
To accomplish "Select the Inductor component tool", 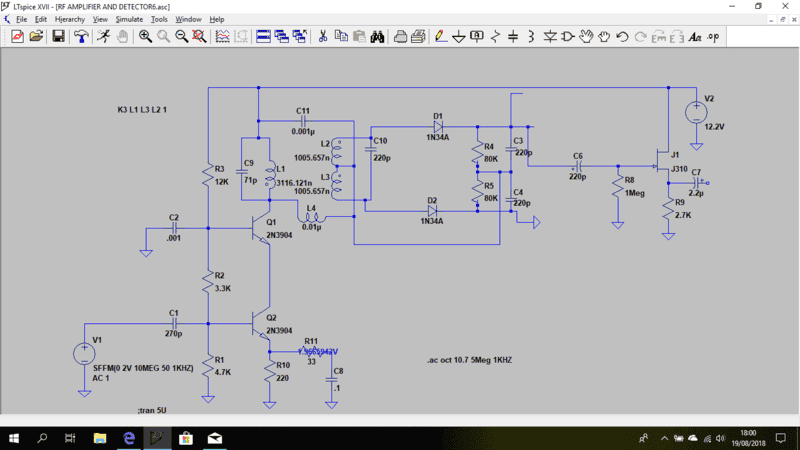I will tap(531, 37).
